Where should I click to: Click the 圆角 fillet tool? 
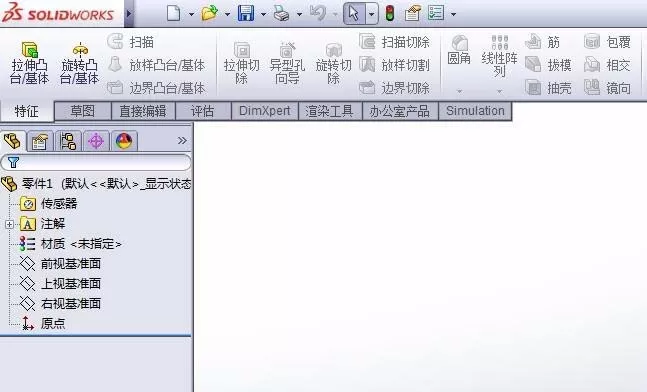point(459,50)
